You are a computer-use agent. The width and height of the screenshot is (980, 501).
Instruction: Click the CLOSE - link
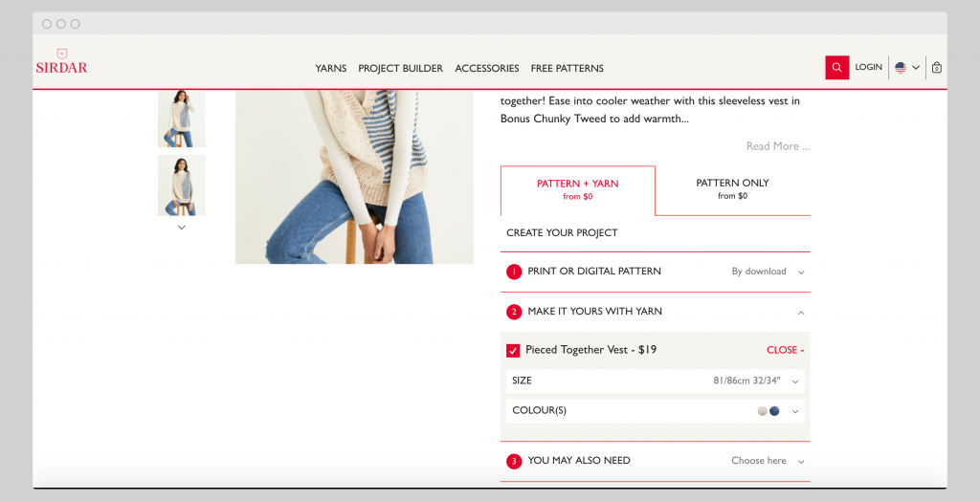pyautogui.click(x=785, y=350)
